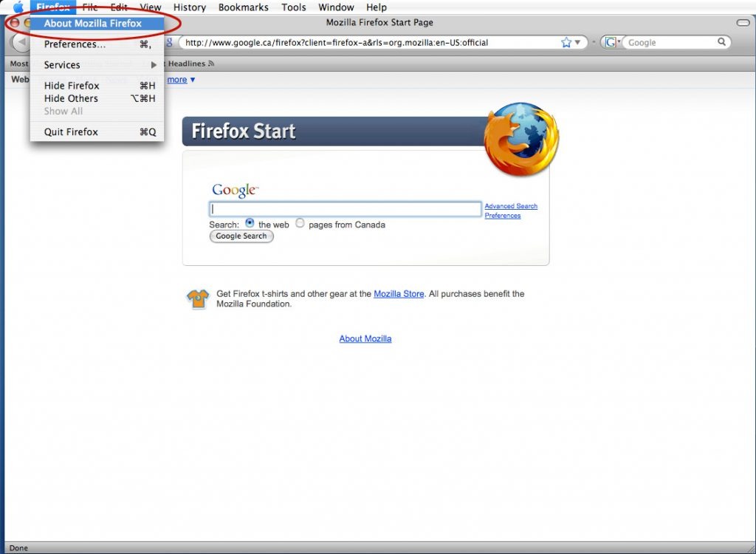Bookmark this page with the star icon
Viewport: 756px width, 554px height.
pyautogui.click(x=566, y=42)
